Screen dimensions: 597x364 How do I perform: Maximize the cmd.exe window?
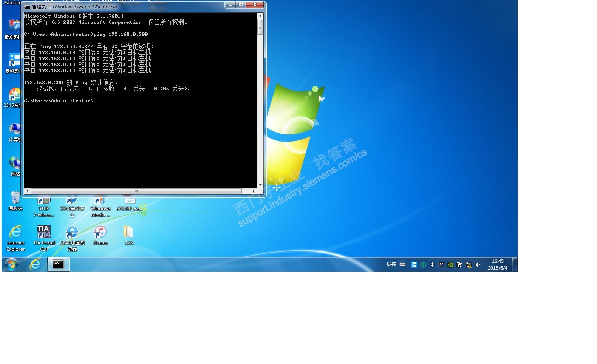241,5
